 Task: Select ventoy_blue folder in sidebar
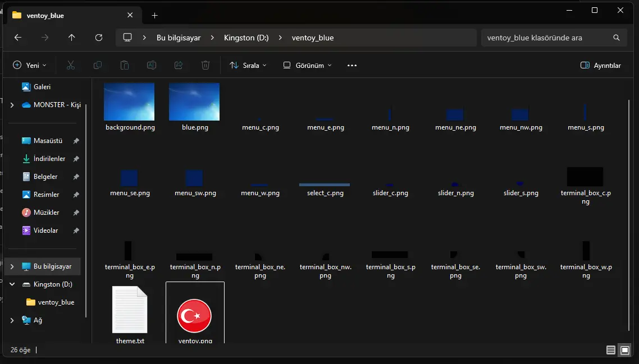click(51, 302)
